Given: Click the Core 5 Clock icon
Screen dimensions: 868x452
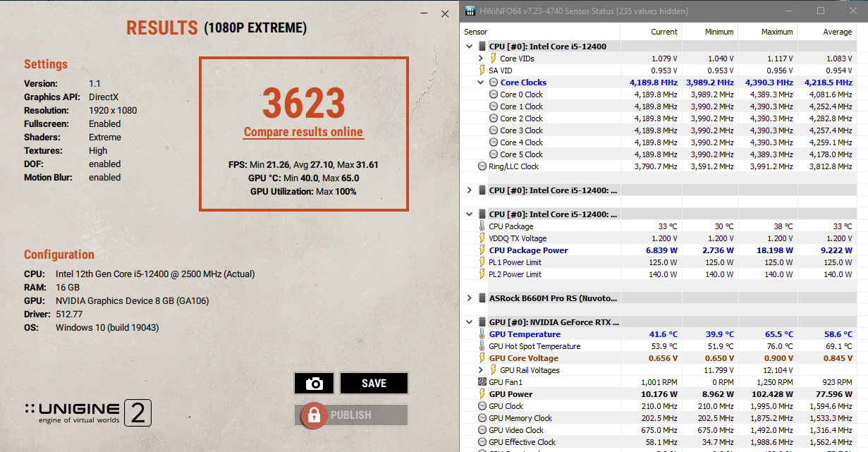Looking at the screenshot, I should 493,154.
